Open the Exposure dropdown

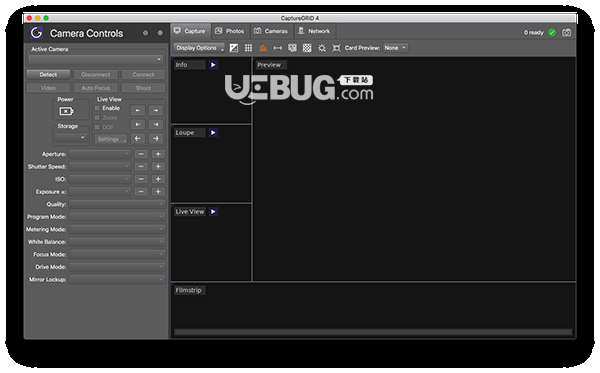(x=100, y=192)
